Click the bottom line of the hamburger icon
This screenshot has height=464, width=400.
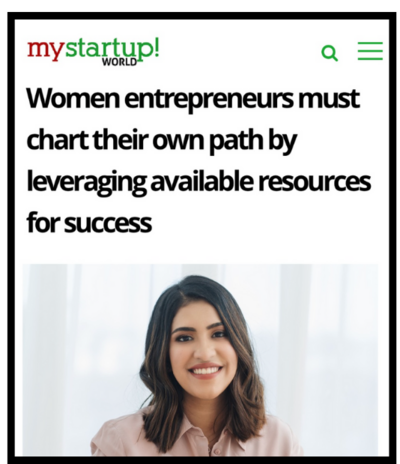tap(370, 59)
